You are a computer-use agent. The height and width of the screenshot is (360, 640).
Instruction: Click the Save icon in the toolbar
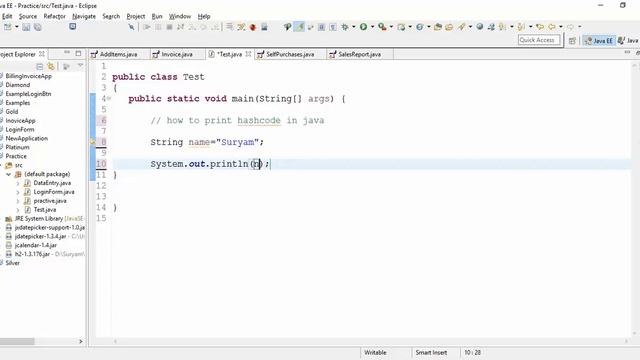pyautogui.click(x=26, y=27)
